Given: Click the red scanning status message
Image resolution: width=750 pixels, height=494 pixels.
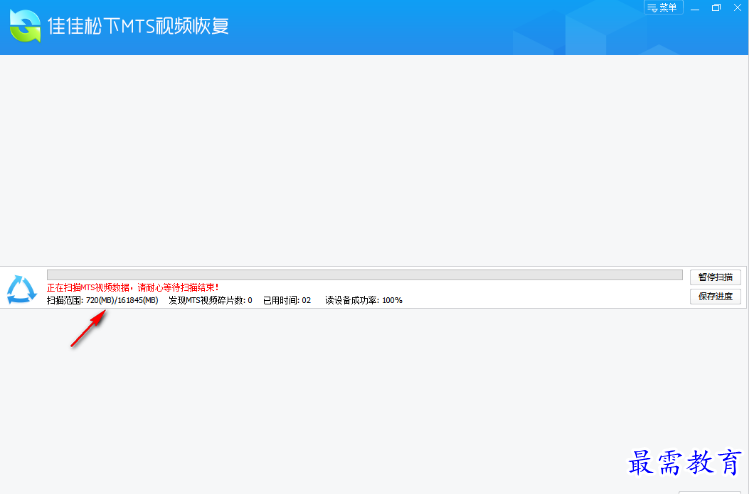Looking at the screenshot, I should (x=133, y=287).
